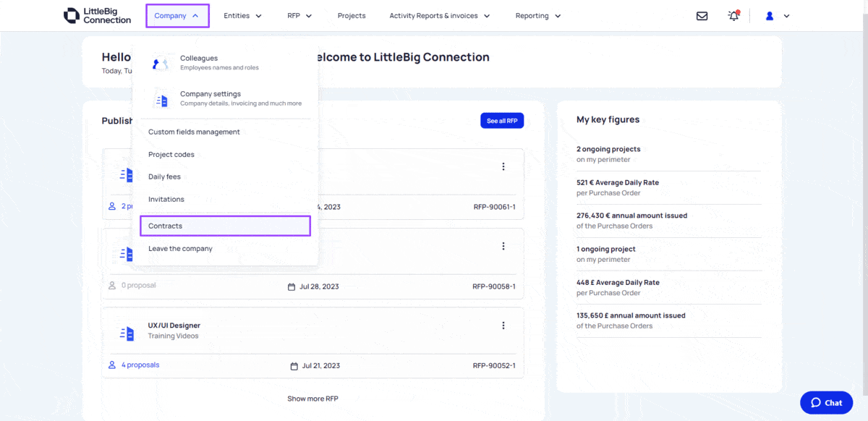
Task: Click the See all RFP button
Action: click(x=502, y=120)
